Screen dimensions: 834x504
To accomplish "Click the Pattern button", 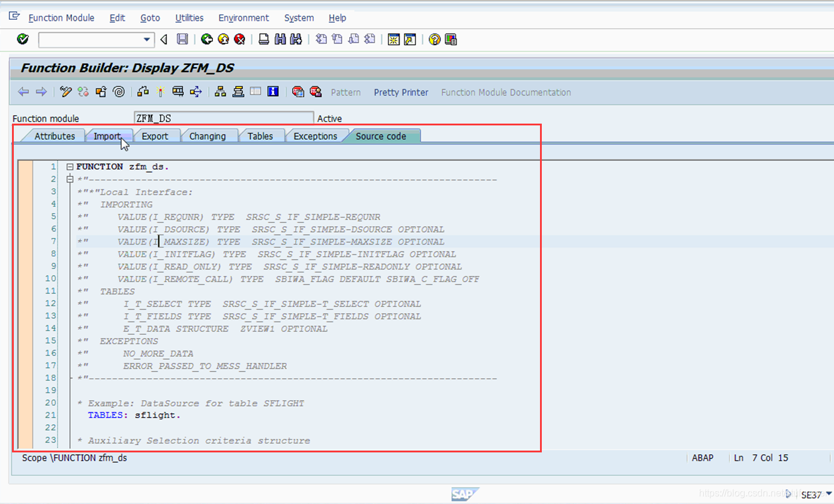I will [346, 92].
